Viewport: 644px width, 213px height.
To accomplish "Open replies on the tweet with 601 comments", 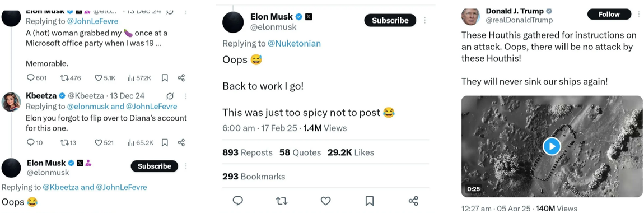I will point(31,78).
